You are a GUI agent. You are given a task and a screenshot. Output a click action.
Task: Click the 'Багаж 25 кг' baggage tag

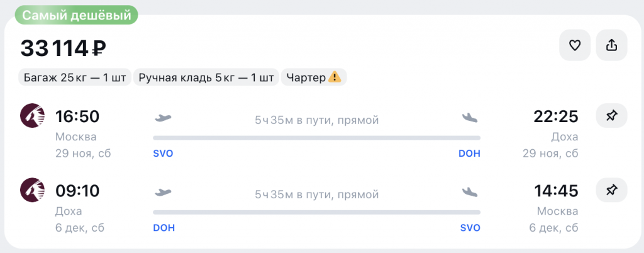click(75, 77)
